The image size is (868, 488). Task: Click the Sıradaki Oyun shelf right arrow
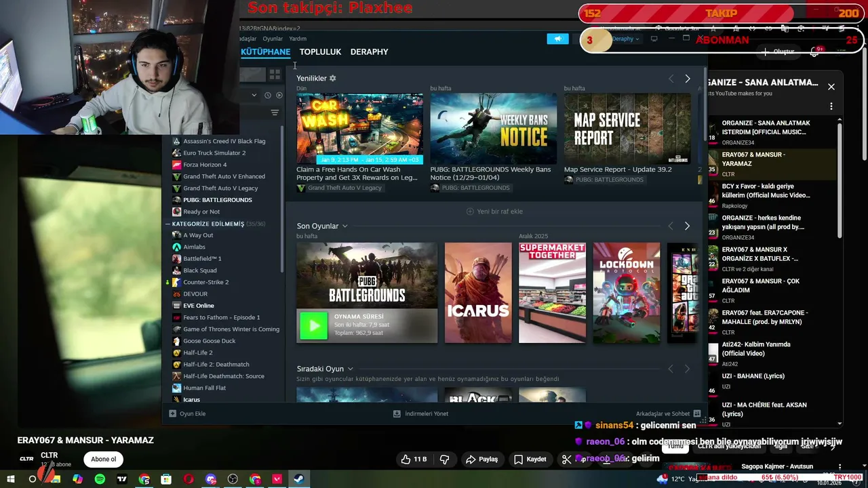click(687, 369)
